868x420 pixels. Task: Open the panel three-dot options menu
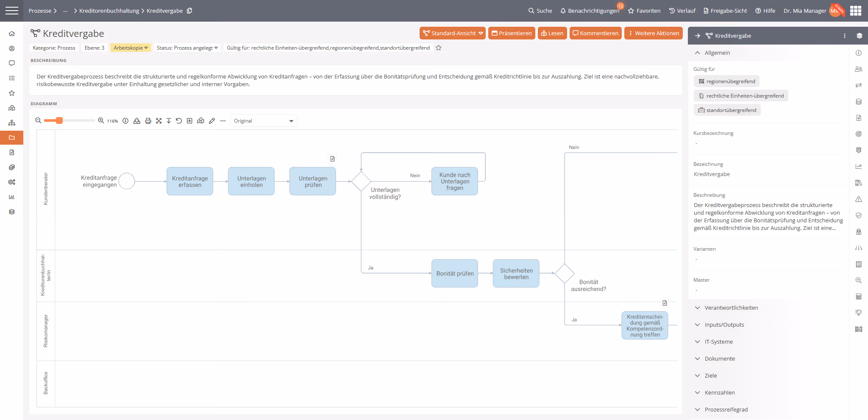(x=845, y=36)
